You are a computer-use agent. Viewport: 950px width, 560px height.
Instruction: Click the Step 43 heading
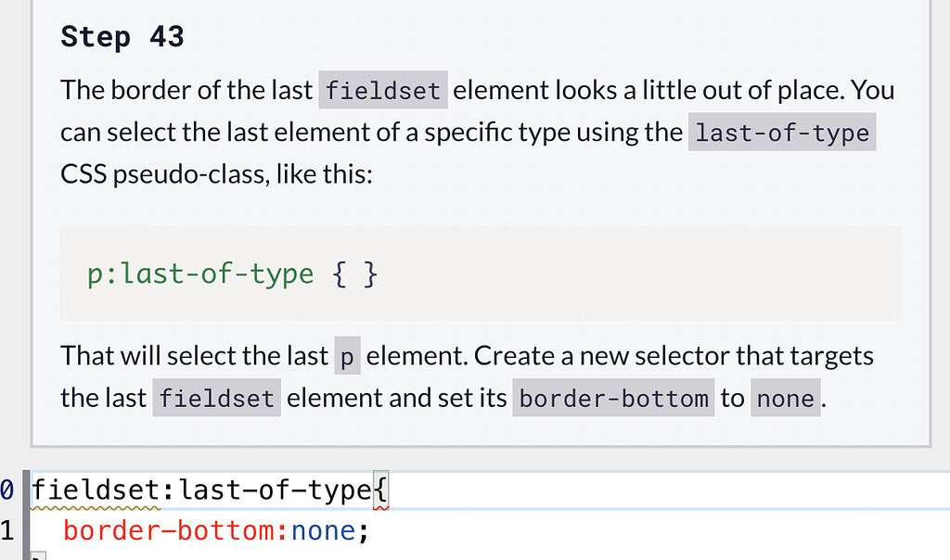pos(122,37)
